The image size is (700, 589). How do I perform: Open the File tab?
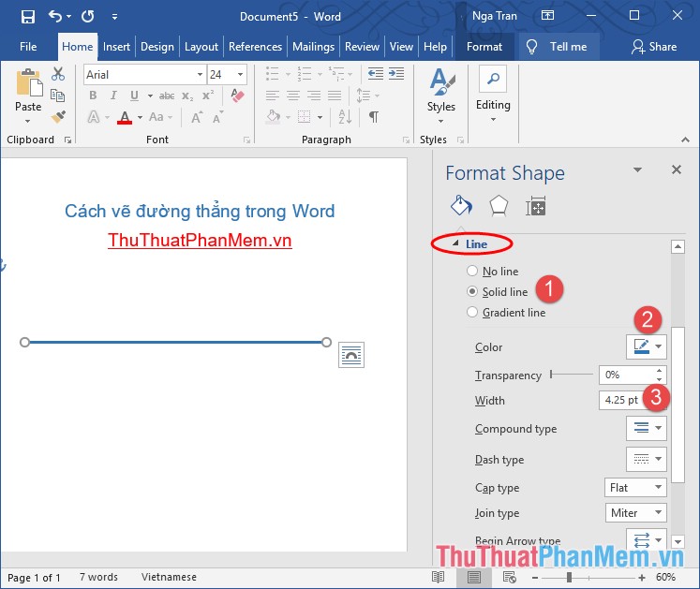click(x=28, y=47)
